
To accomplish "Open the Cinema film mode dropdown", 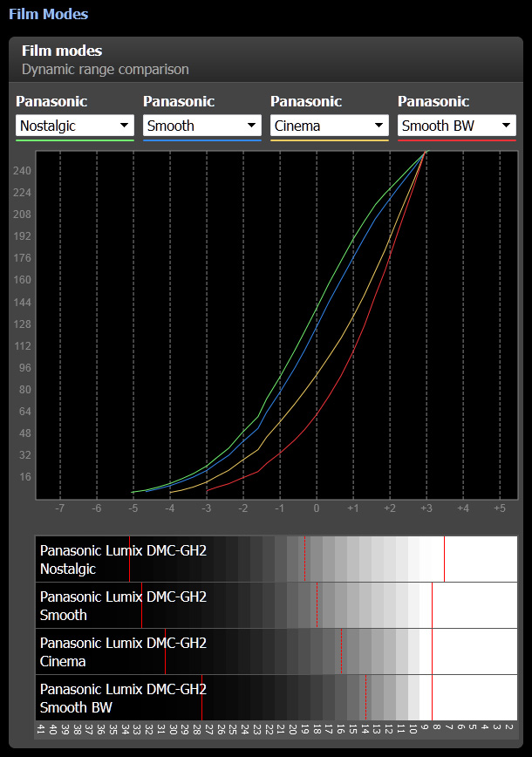I will coord(330,126).
